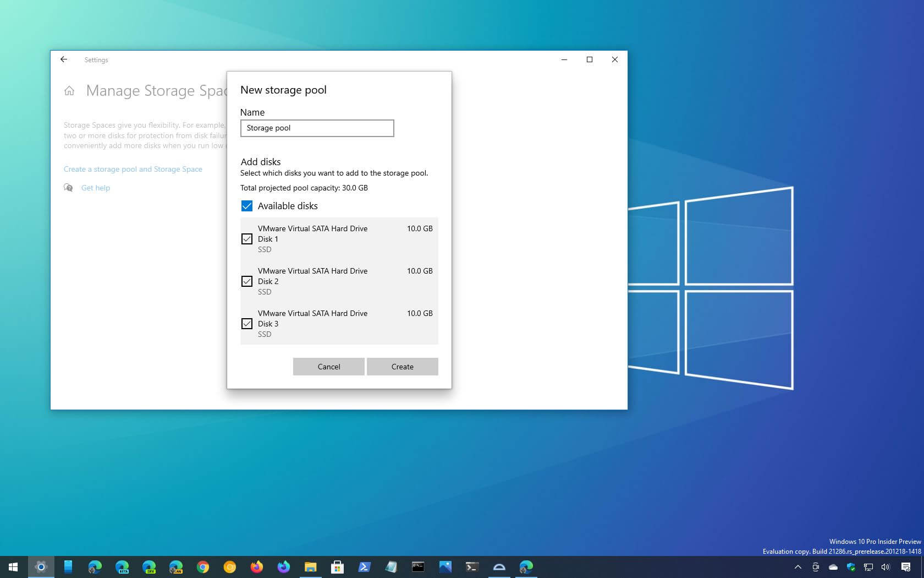
Task: Open File Explorer from the taskbar
Action: (x=310, y=567)
